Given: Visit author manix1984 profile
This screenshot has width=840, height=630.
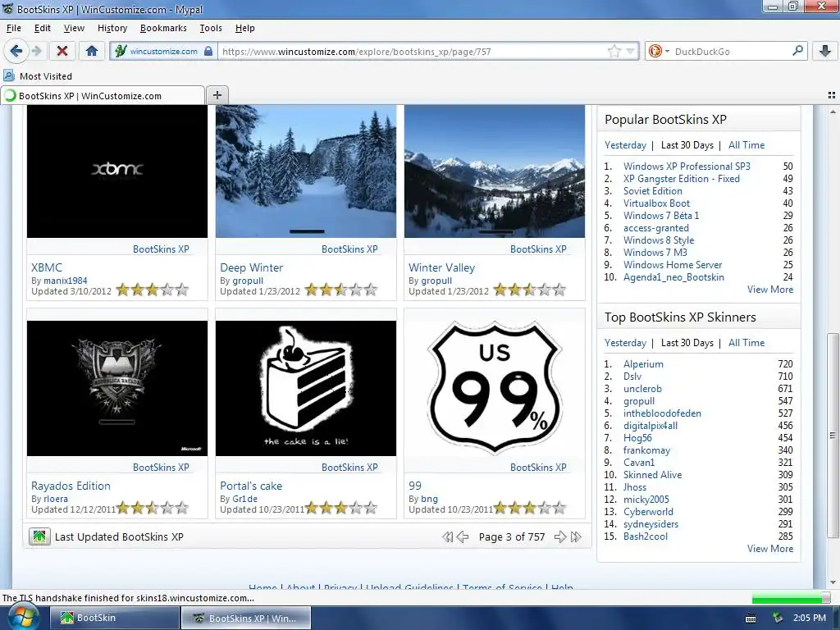Looking at the screenshot, I should tap(66, 281).
